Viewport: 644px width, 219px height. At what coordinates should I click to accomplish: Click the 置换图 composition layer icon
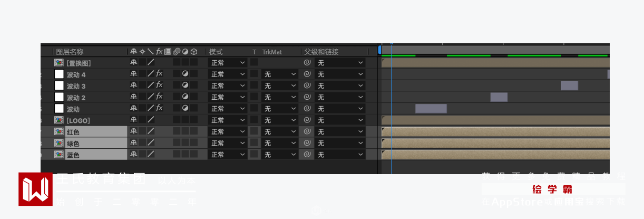[59, 63]
